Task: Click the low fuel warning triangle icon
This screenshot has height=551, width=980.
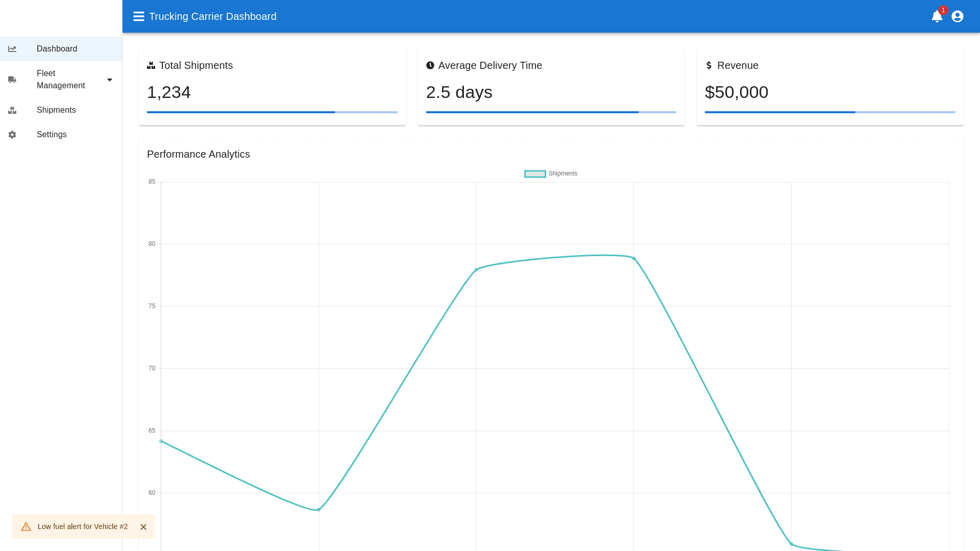Action: coord(26,527)
